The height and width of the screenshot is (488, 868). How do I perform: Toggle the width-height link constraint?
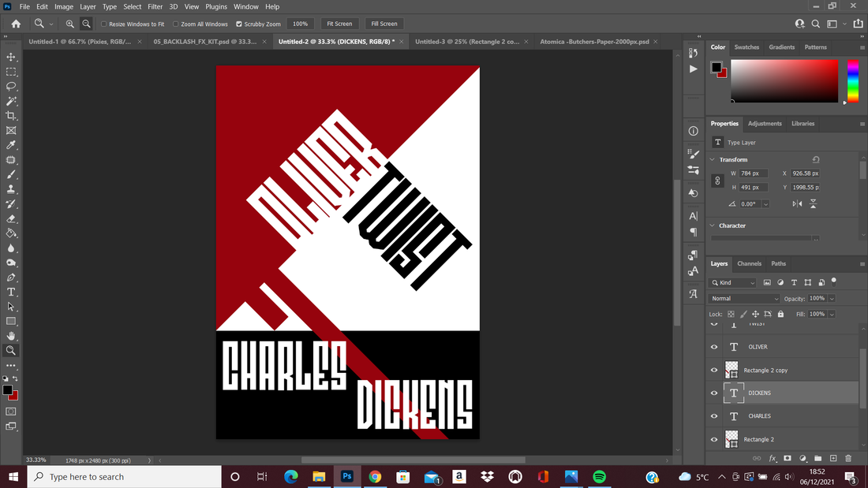717,181
